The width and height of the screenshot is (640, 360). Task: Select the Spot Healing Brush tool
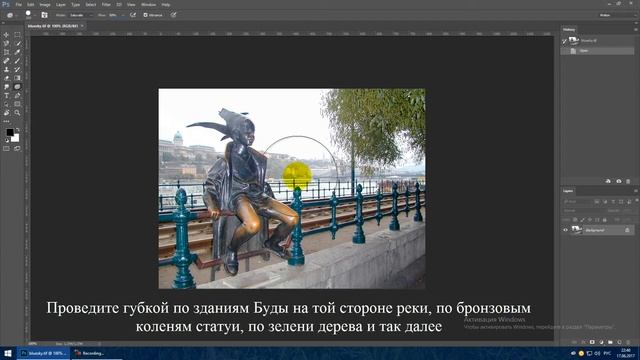click(7, 61)
